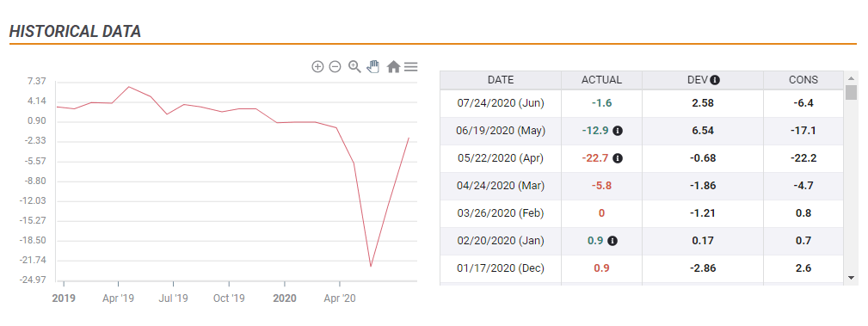This screenshot has height=326, width=868.
Task: Click the CONS column header
Action: tap(803, 80)
